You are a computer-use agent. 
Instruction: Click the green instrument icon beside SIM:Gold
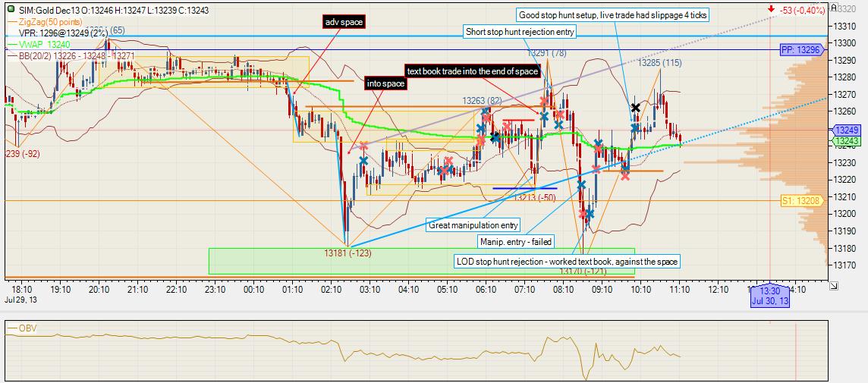coord(11,9)
